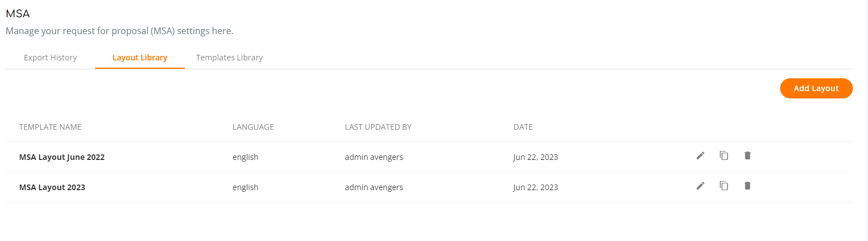Edit the MSA Layout June 2022 row

[x=700, y=155]
